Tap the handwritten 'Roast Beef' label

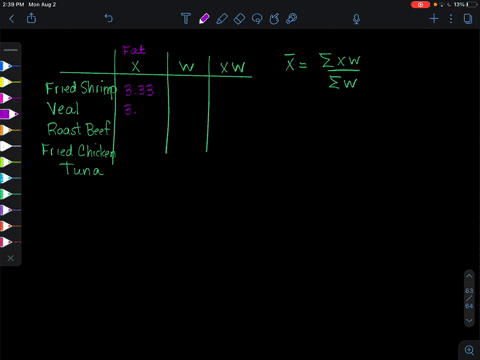(79, 129)
